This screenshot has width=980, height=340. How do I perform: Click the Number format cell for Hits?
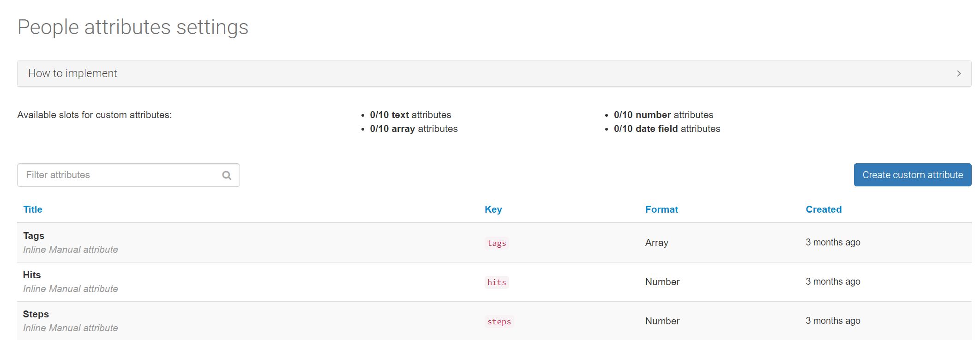(662, 282)
